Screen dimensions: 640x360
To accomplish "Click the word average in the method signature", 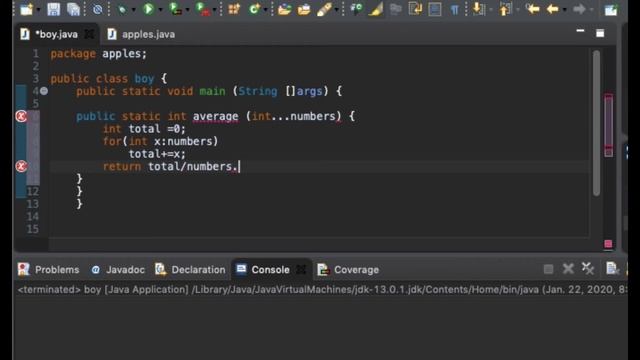I will point(215,116).
